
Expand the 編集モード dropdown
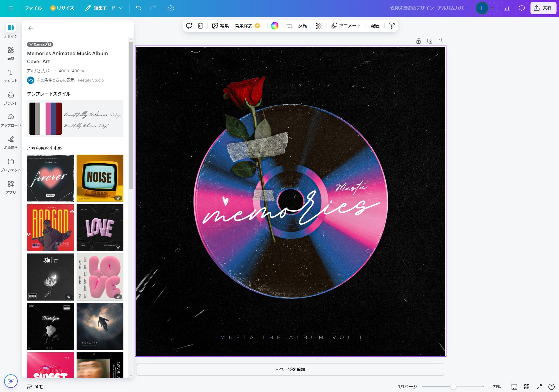tap(104, 8)
